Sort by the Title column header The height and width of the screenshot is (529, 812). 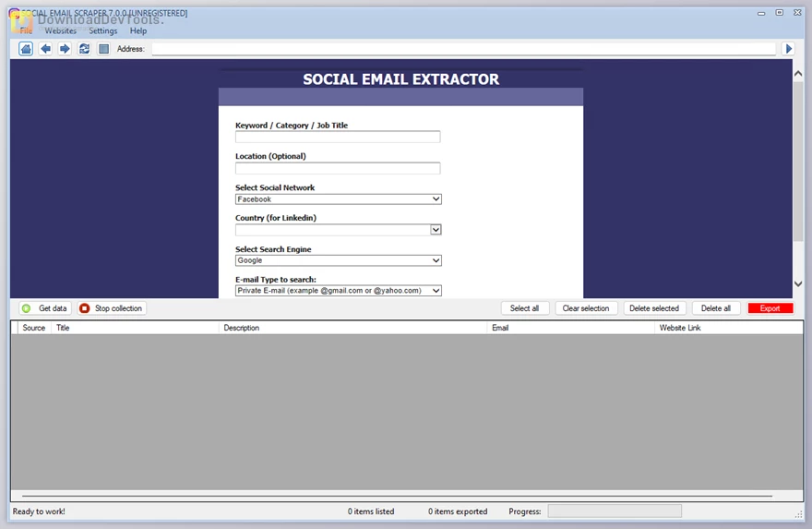coord(135,328)
